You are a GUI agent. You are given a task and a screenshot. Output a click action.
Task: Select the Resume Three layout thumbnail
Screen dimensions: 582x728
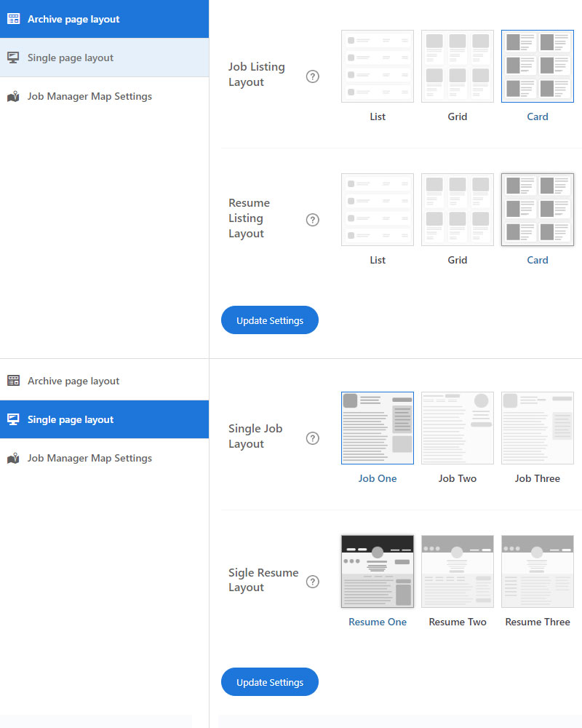click(538, 571)
